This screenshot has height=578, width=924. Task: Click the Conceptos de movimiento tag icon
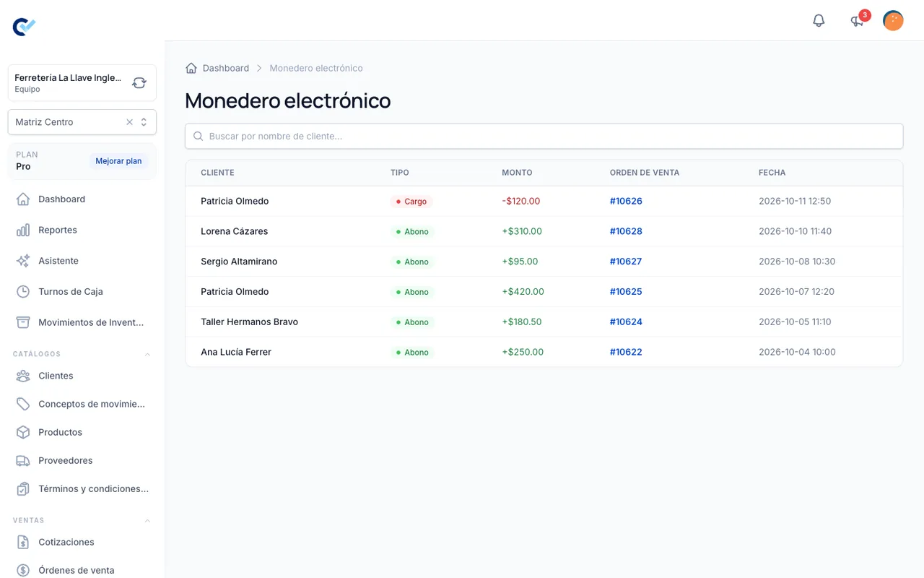(23, 404)
